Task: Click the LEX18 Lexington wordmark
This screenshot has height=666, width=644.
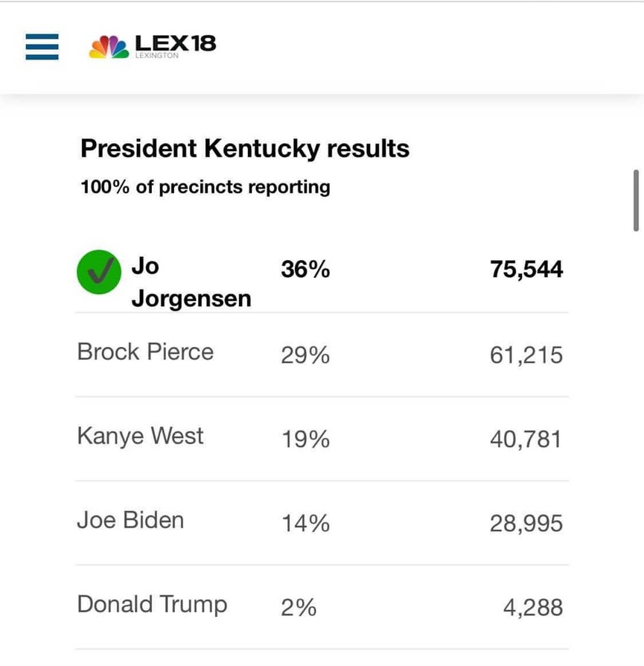Action: [x=175, y=46]
